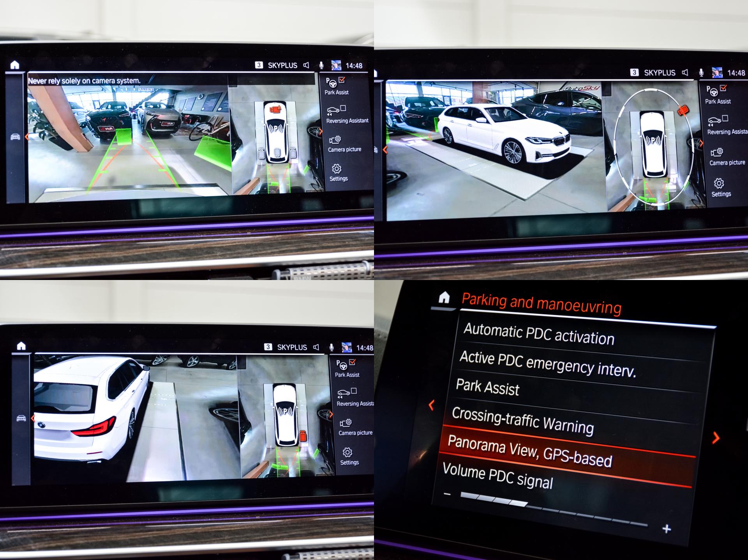Toggle Reversing Assistant checkbox in bottom-left screen
The height and width of the screenshot is (560, 748).
[x=354, y=391]
